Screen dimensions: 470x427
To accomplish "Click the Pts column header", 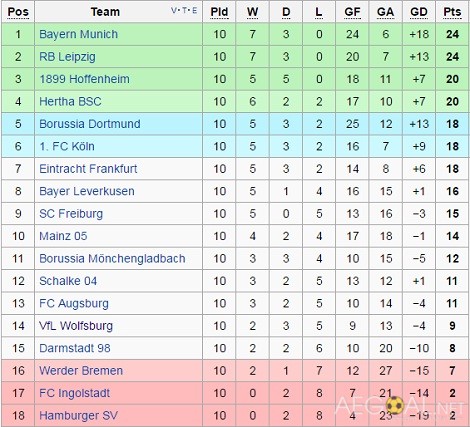I will click(x=452, y=12).
